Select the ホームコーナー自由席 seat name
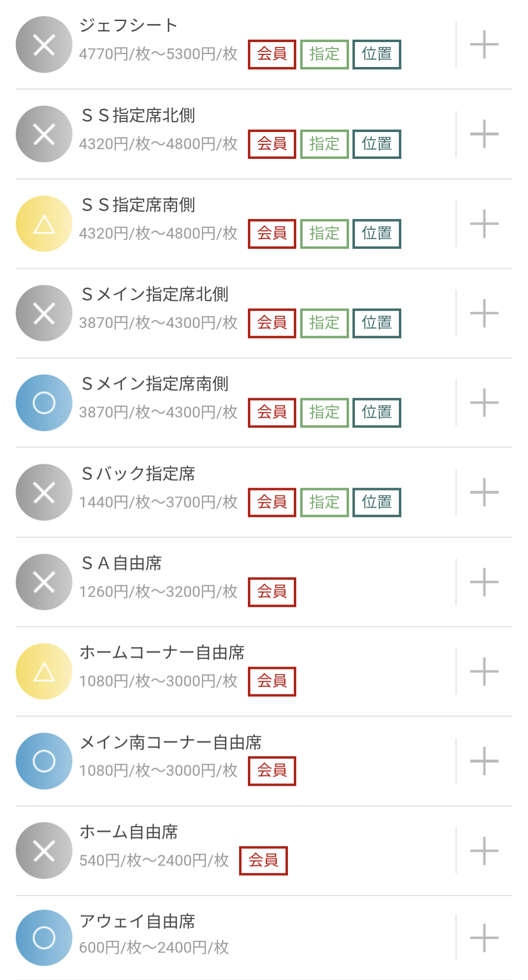Screen dimensions: 528x980 pos(162,653)
